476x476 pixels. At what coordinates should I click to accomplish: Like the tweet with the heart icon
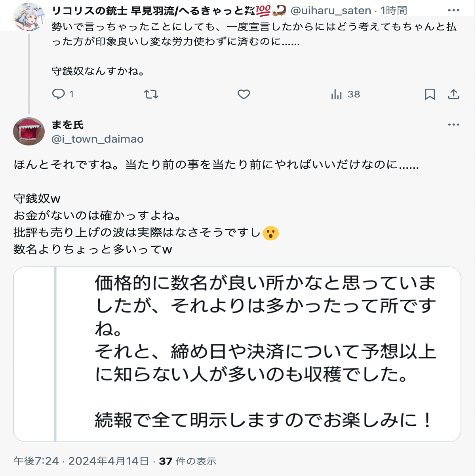click(244, 94)
